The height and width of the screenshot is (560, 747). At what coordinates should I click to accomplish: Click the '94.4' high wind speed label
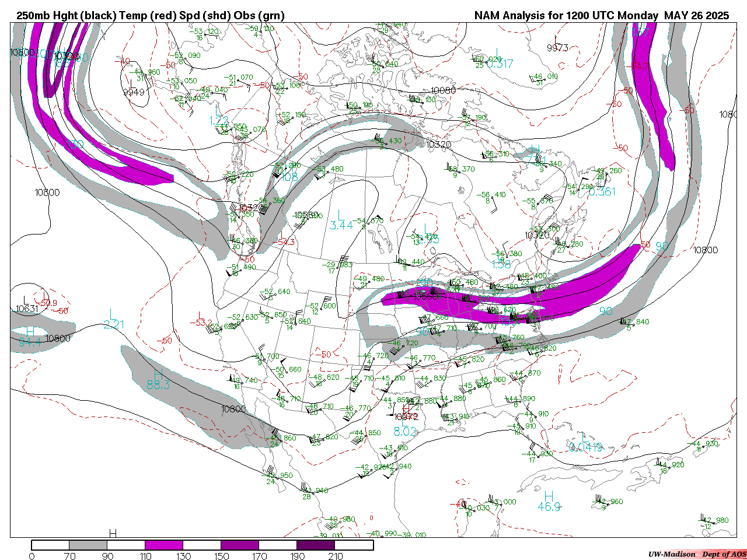coord(30,342)
